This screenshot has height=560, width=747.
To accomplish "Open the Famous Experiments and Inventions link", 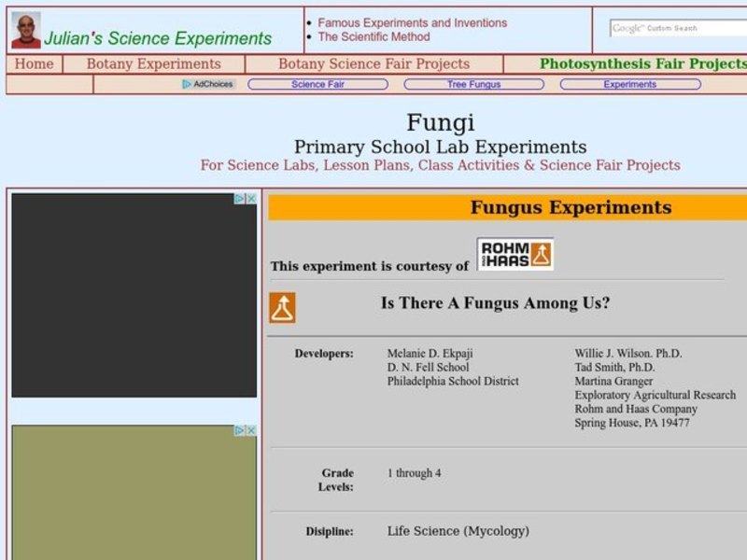I will [399, 22].
